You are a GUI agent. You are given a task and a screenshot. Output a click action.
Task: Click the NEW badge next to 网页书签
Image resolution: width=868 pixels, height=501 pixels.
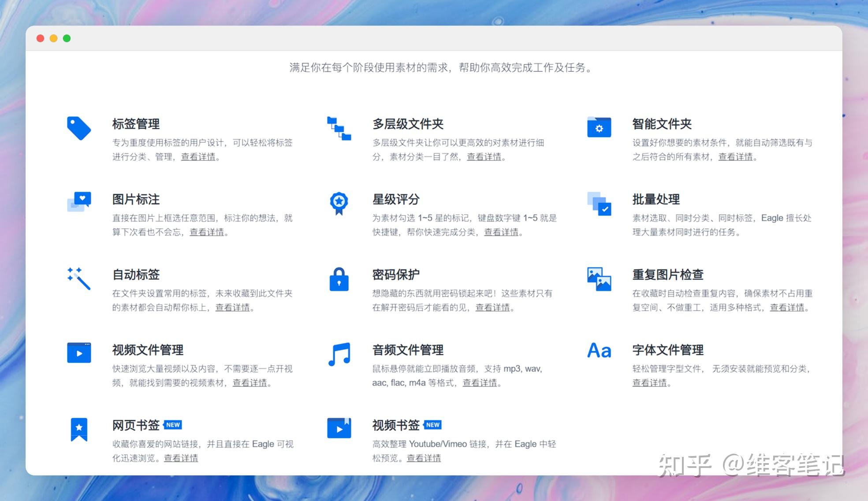pos(173,424)
